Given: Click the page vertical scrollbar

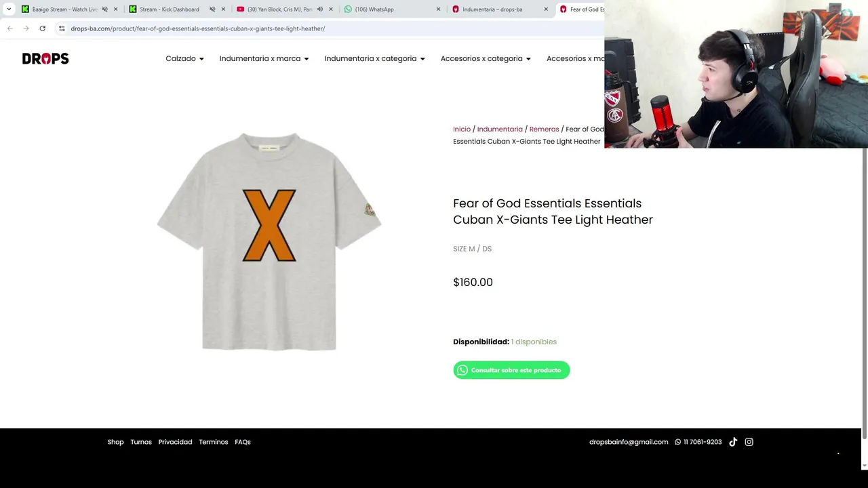Looking at the screenshot, I should tap(864, 291).
